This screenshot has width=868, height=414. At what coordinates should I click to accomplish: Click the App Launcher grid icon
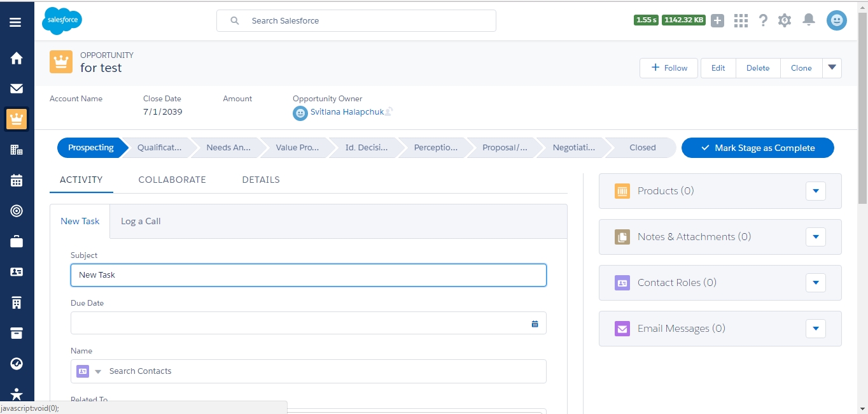pos(741,21)
